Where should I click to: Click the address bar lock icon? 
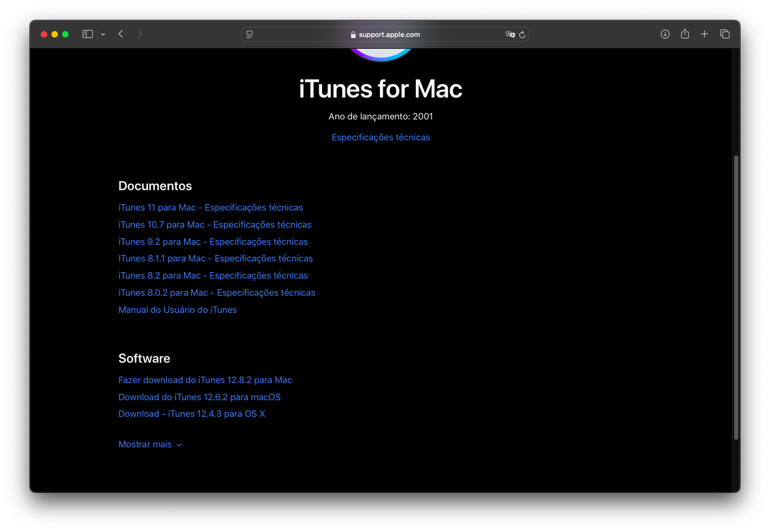(x=353, y=35)
